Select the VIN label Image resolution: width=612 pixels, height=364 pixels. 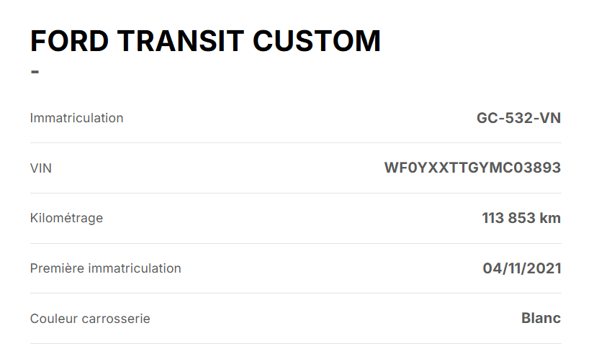pyautogui.click(x=41, y=168)
